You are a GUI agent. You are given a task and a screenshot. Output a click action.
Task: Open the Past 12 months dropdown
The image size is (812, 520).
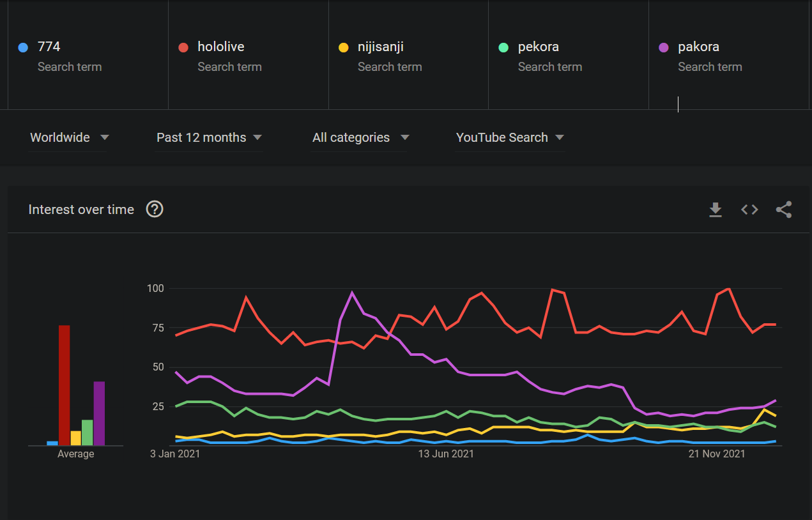(210, 137)
